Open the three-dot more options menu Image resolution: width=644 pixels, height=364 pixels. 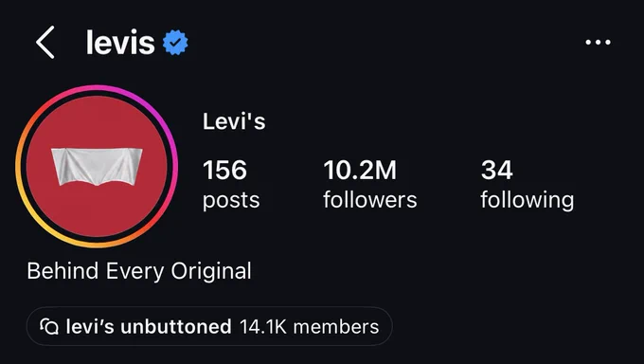[598, 42]
